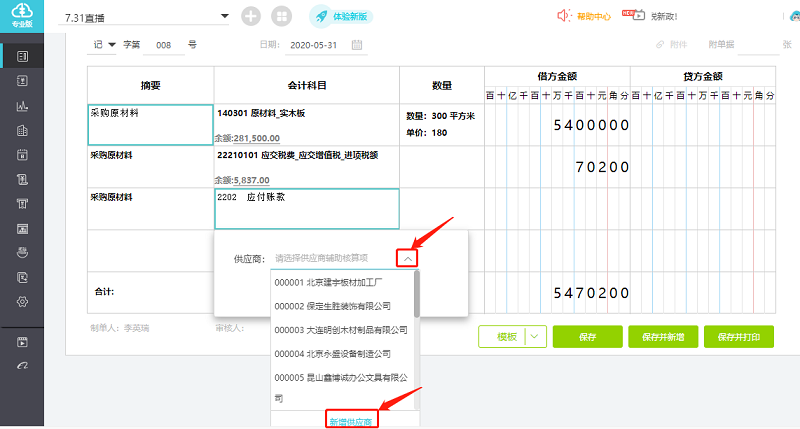Open the settings gear sidebar icon
The image size is (800, 429).
tap(22, 301)
